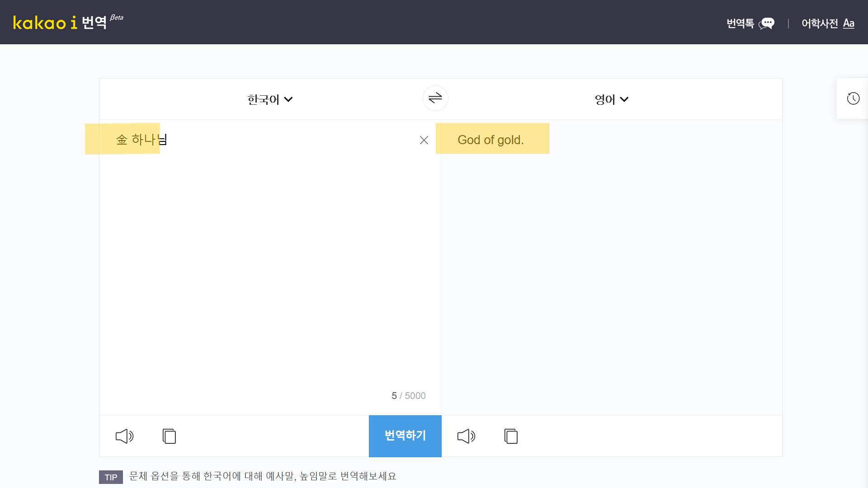Click the swap languages arrows icon
Image resolution: width=868 pixels, height=488 pixels.
coord(435,98)
